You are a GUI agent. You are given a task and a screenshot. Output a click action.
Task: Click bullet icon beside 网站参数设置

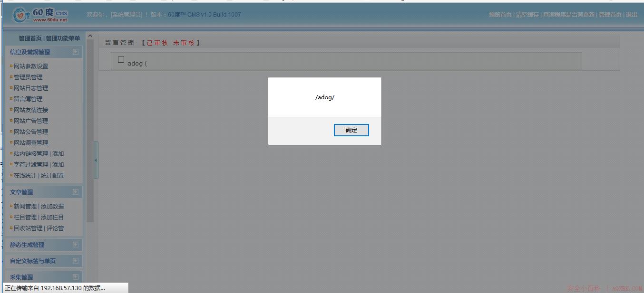tap(11, 66)
